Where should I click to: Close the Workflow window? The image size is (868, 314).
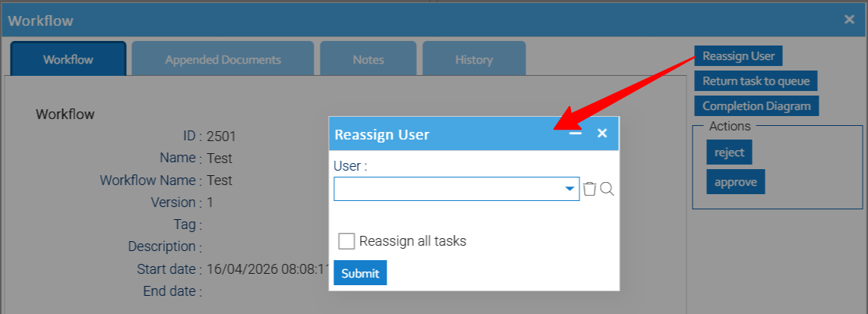click(849, 20)
